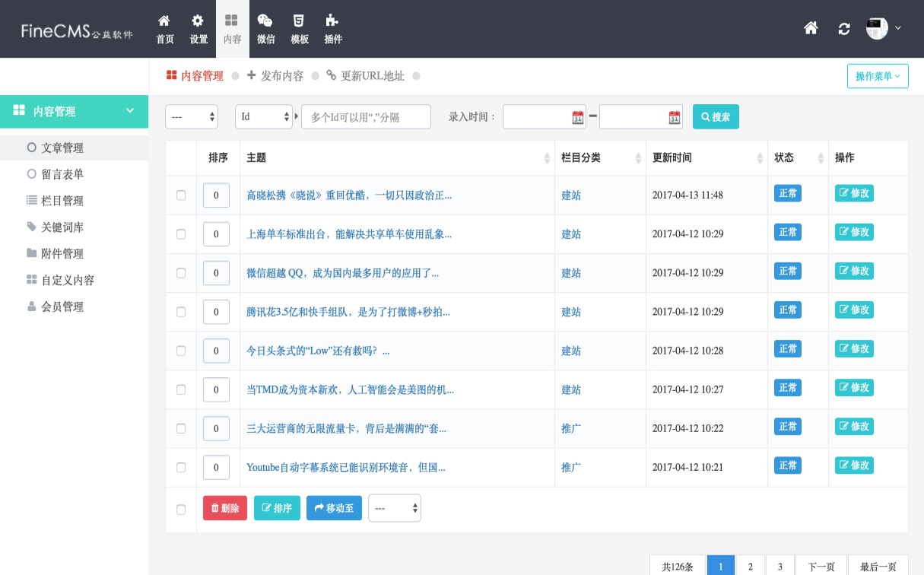Screen dimensions: 924x575
Task: Click the home icon in top-right header
Action: 811,28
